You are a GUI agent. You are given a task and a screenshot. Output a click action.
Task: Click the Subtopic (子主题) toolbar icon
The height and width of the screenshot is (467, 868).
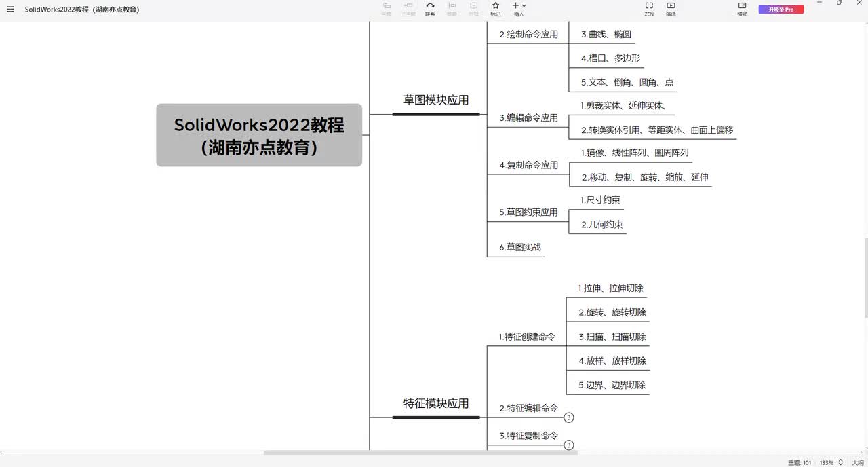[x=408, y=9]
